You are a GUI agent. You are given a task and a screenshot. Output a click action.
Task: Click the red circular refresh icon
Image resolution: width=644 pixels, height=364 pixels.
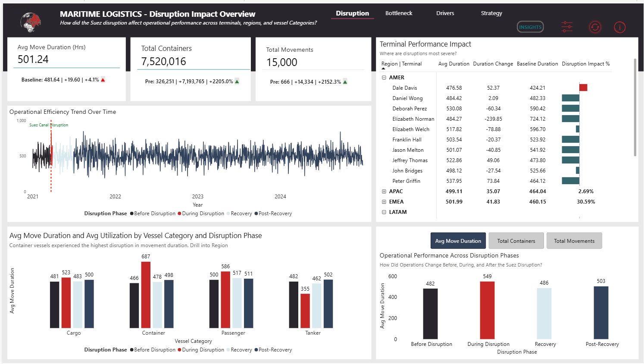click(595, 27)
